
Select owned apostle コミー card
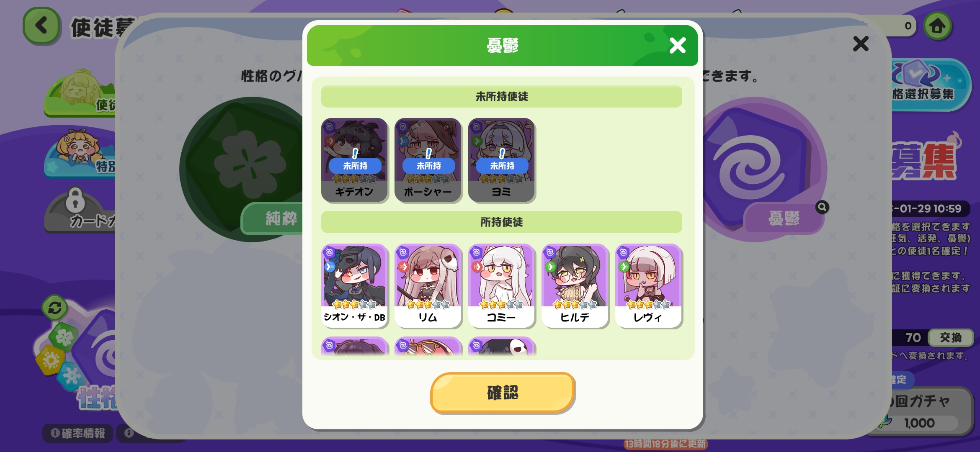pos(501,286)
